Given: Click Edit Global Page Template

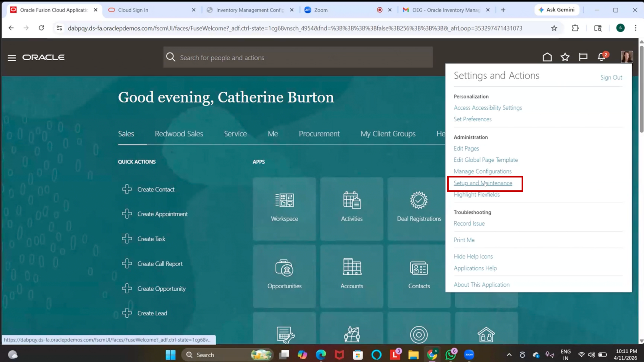Looking at the screenshot, I should point(486,160).
